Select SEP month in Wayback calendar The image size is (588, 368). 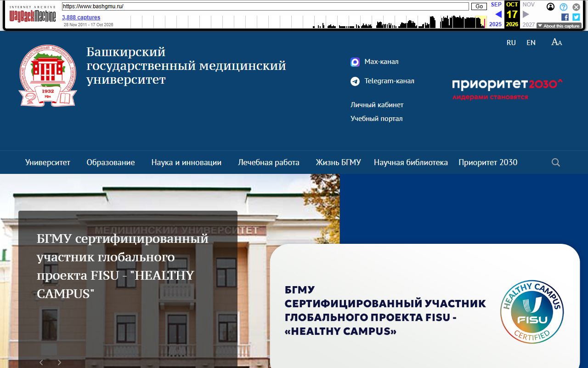coord(496,5)
